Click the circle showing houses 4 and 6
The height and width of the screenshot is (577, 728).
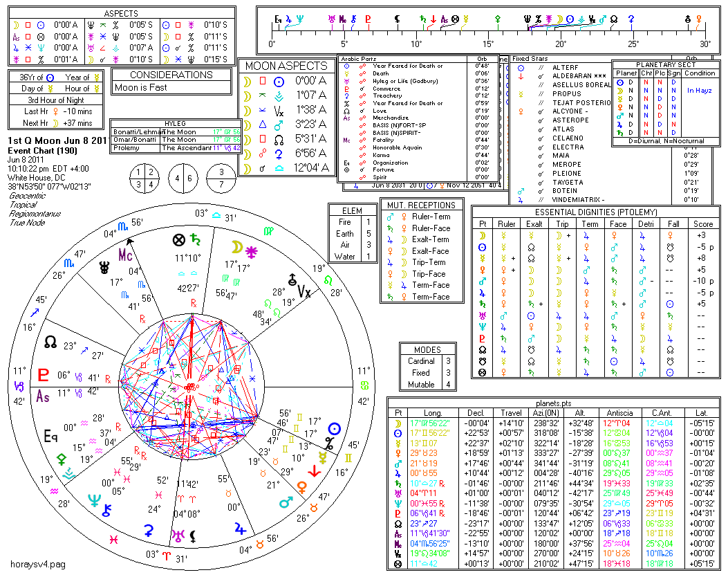[183, 178]
